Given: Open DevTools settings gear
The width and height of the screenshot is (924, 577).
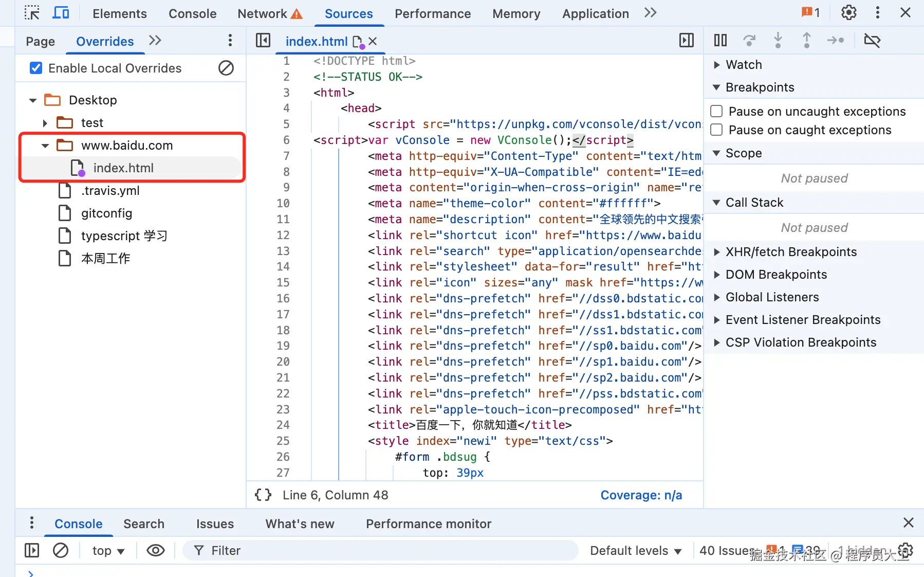Looking at the screenshot, I should point(848,13).
